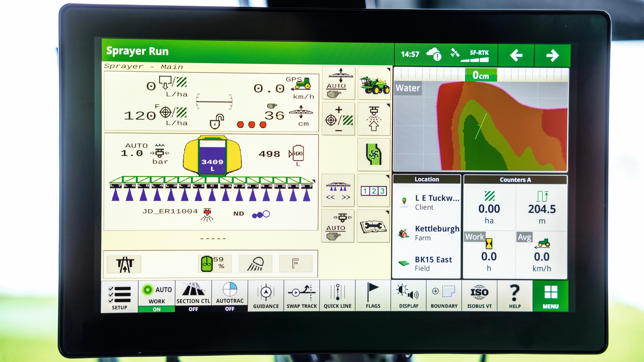Open the GUIDANCE button

click(x=266, y=295)
